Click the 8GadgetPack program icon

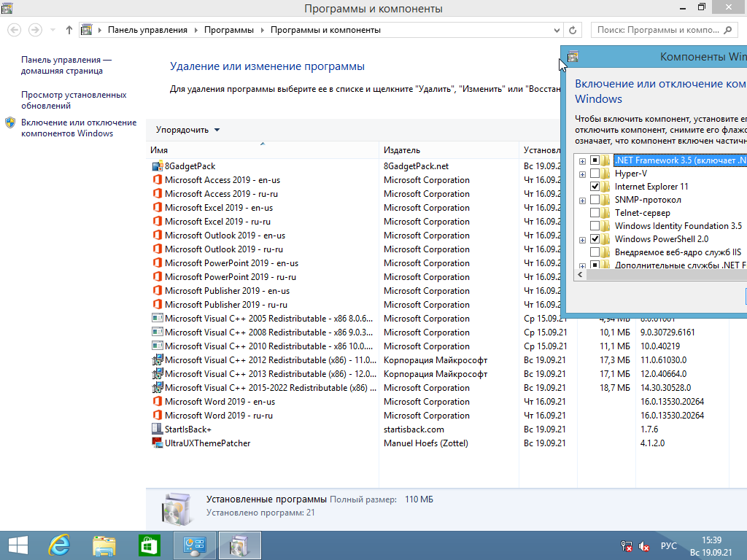click(158, 166)
